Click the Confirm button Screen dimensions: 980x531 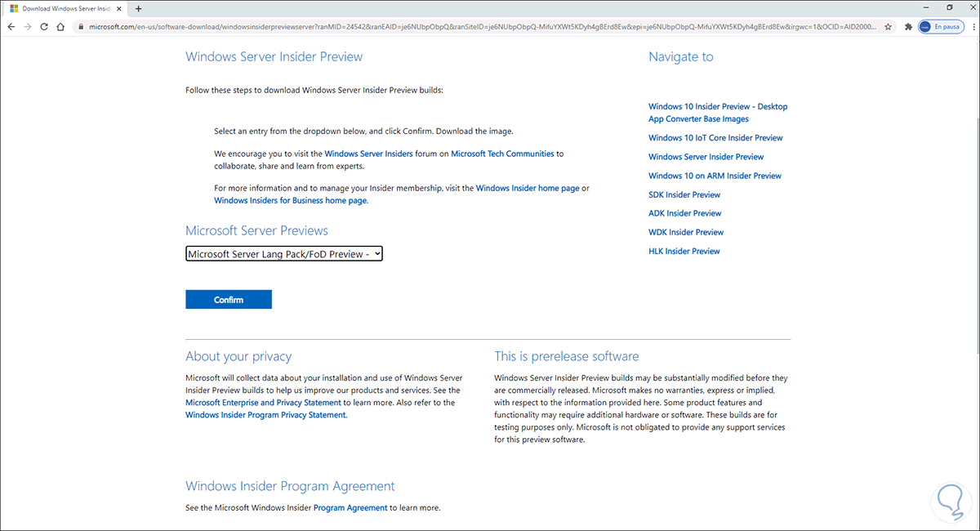(x=229, y=299)
